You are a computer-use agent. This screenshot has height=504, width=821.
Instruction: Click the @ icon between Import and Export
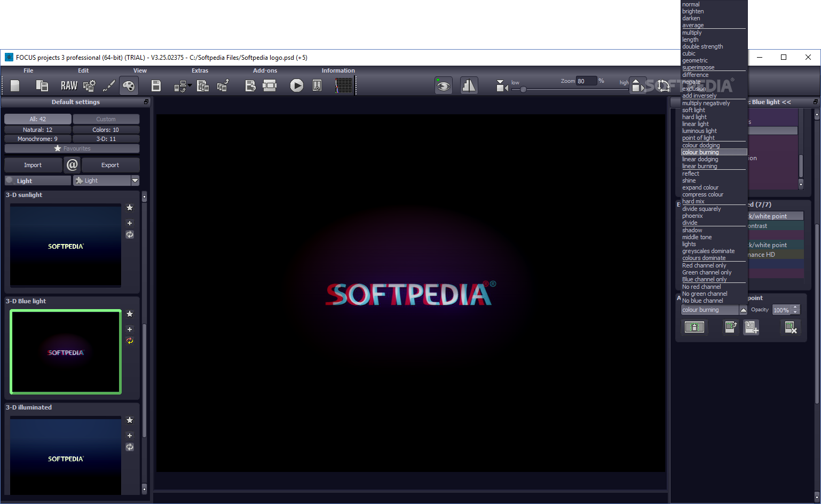72,165
